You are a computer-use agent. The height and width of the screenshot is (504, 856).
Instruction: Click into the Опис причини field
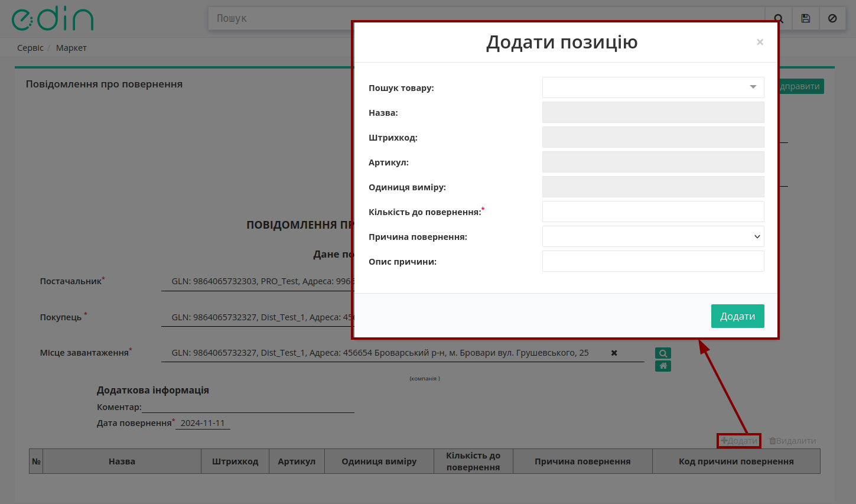653,261
